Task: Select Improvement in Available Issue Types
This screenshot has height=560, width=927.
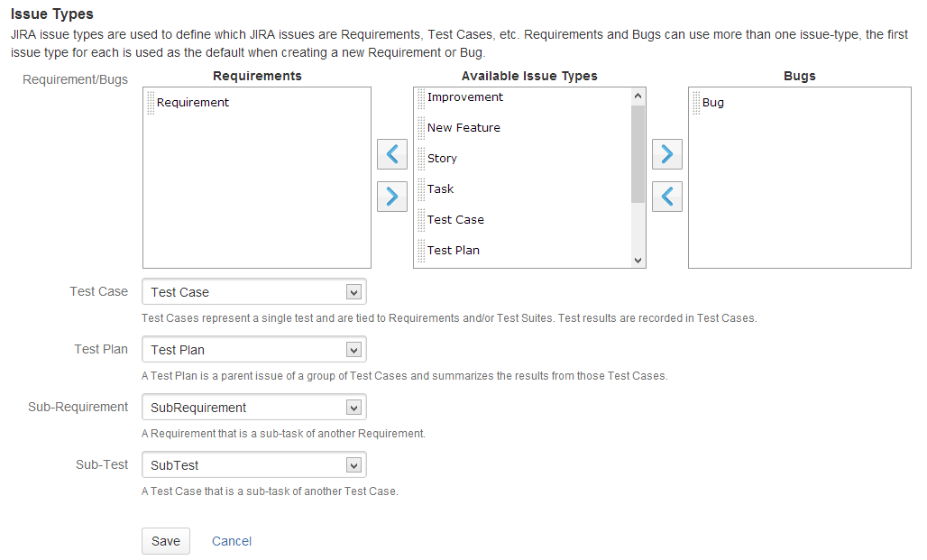Action: tap(465, 97)
